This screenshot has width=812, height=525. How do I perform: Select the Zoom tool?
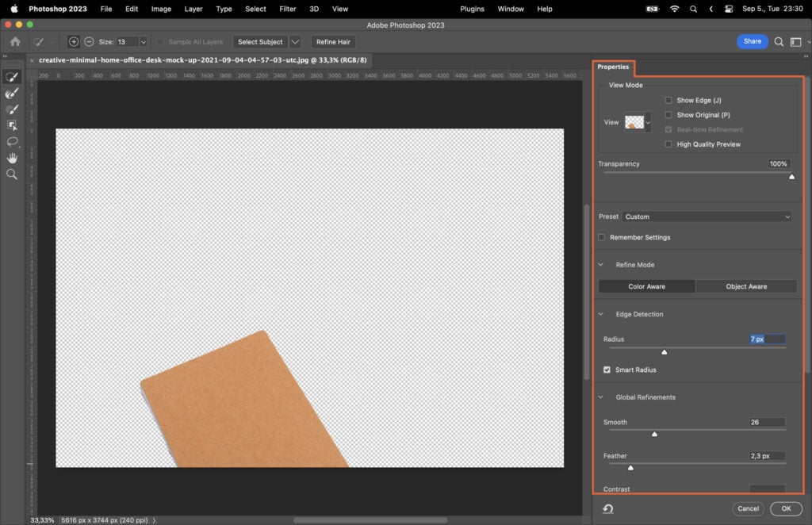(x=13, y=174)
